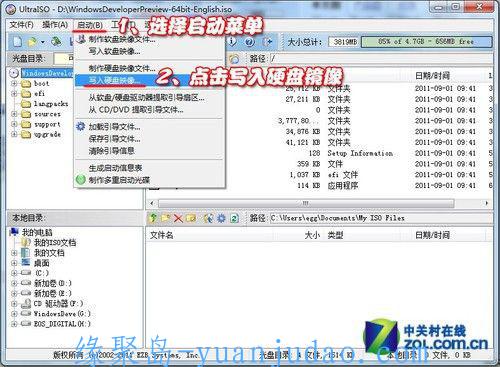Open the dropdown arrow beside the Open icon
Viewport: 500px width, 367px height.
43,42
